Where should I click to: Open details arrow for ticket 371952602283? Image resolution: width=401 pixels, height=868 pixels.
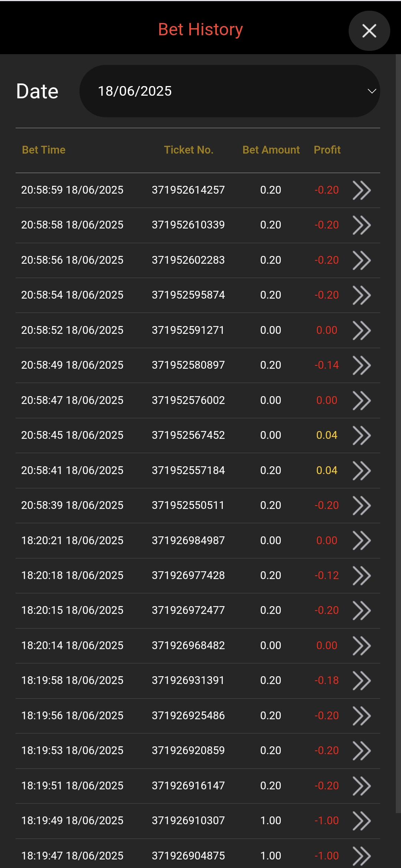tap(362, 260)
